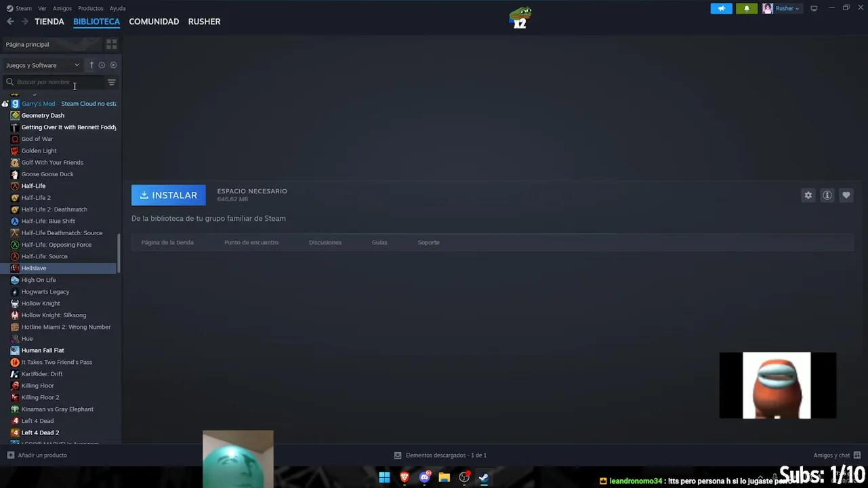
Task: Select Garry's Mod in the library list
Action: (60, 104)
